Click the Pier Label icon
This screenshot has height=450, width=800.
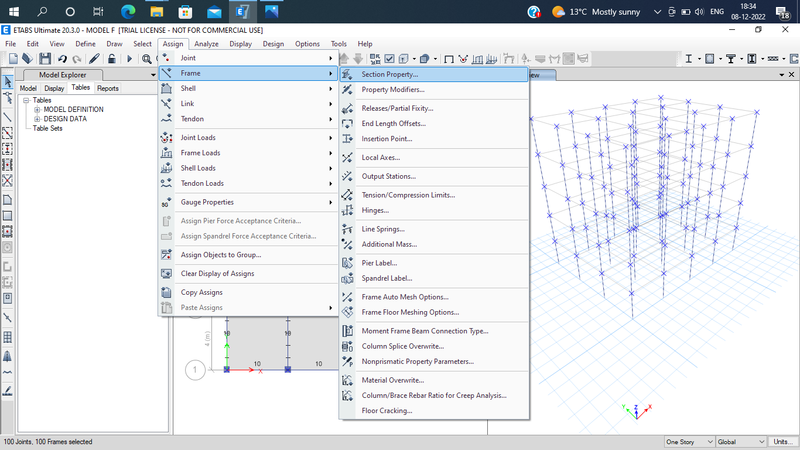click(347, 263)
